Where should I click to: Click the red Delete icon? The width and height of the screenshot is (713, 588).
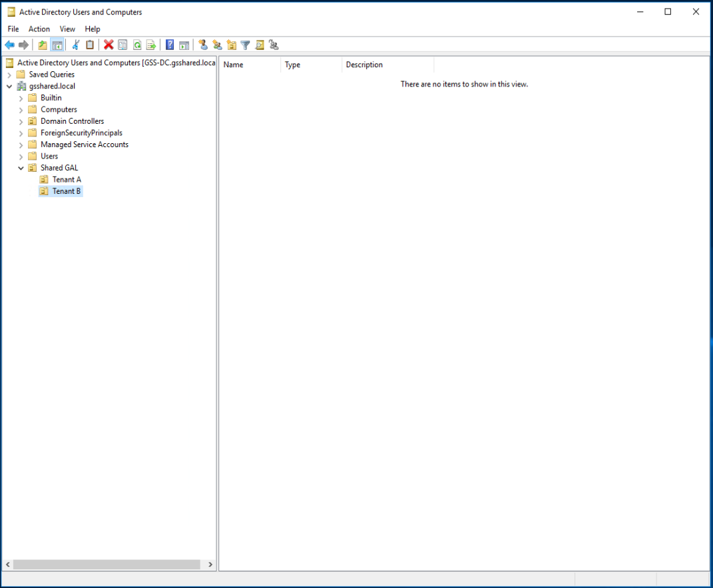coord(109,45)
